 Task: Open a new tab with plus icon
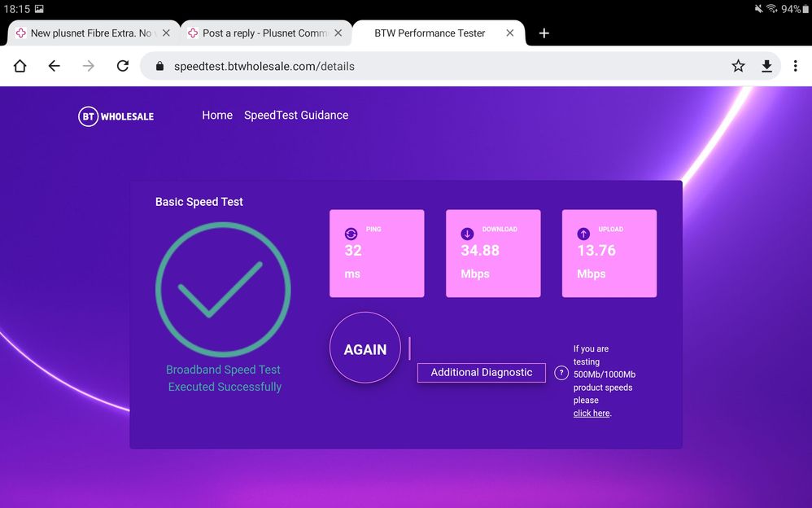pyautogui.click(x=544, y=33)
